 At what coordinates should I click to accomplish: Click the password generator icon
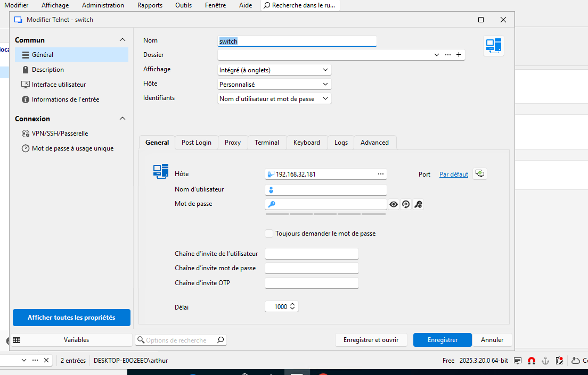pyautogui.click(x=406, y=204)
